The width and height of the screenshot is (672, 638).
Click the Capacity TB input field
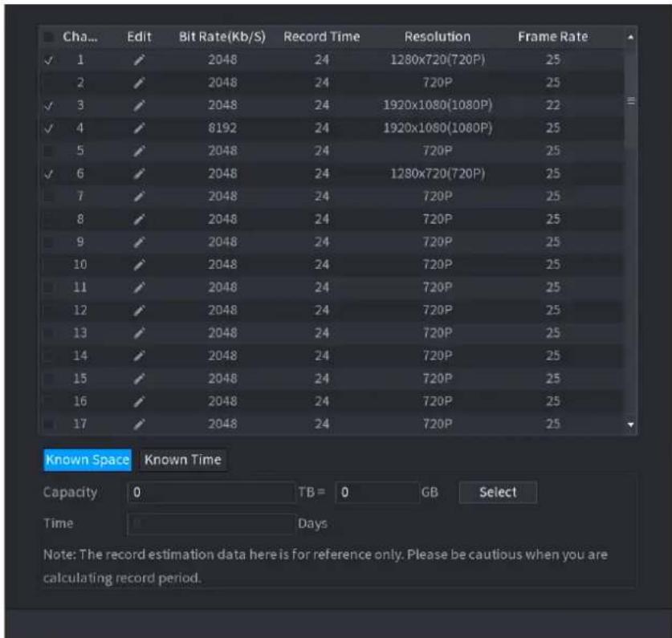(211, 492)
